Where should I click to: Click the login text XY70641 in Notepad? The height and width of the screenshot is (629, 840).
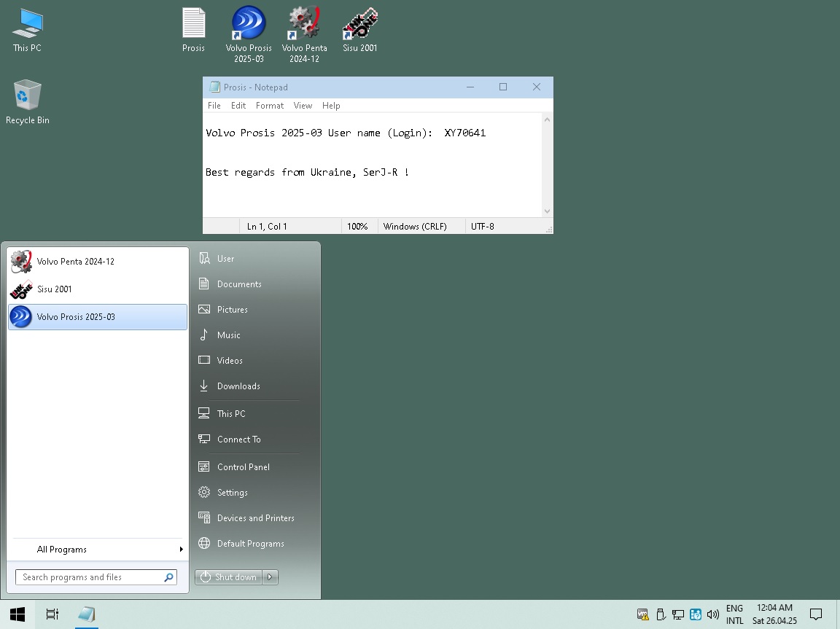point(465,133)
